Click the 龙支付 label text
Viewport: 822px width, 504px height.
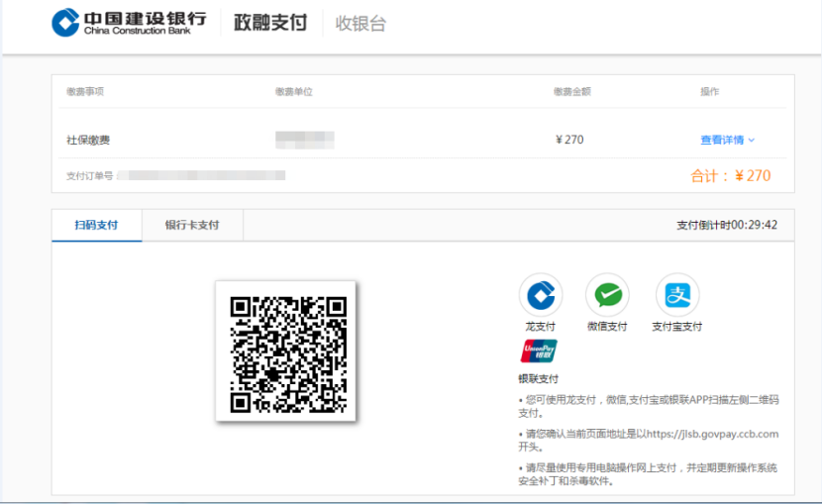pyautogui.click(x=541, y=327)
